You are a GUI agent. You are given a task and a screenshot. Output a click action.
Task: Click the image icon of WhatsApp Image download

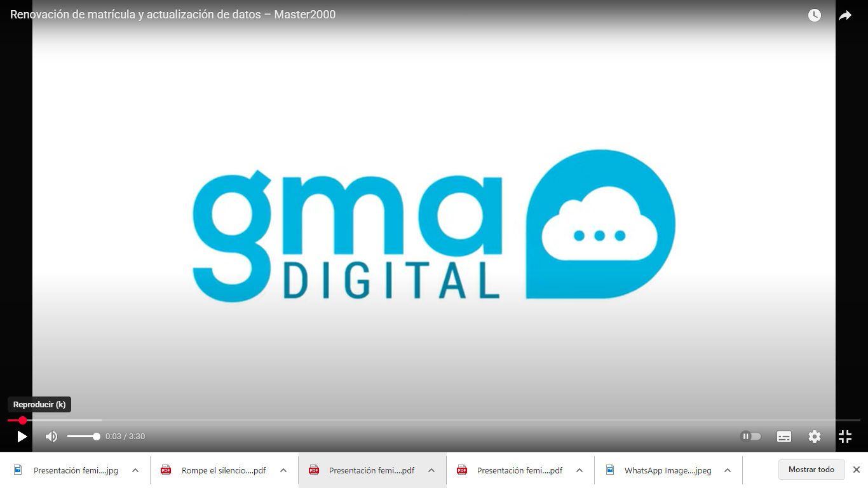pyautogui.click(x=610, y=470)
